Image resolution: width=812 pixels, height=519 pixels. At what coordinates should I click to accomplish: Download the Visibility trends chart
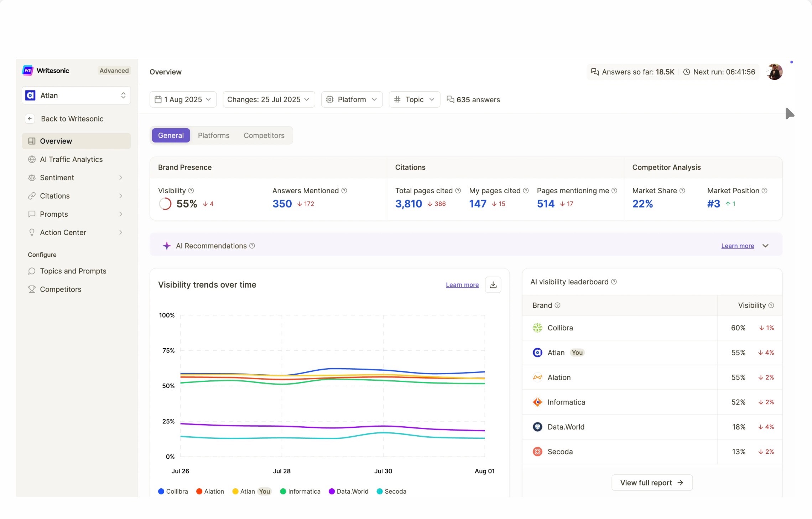tap(493, 285)
